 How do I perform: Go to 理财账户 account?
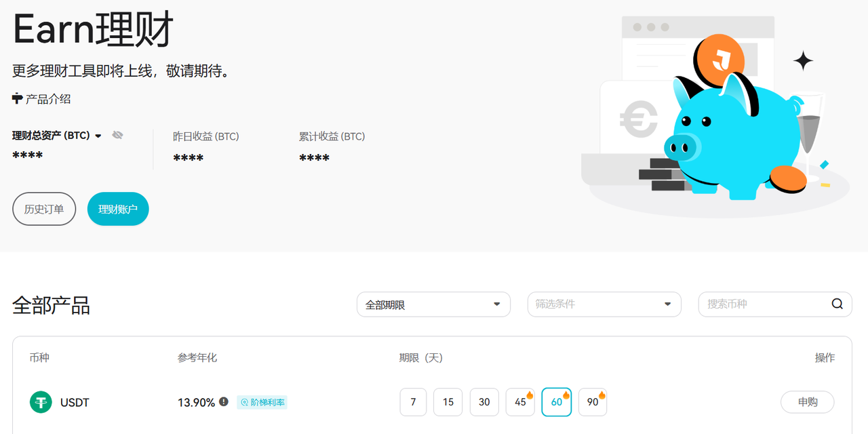coord(118,209)
